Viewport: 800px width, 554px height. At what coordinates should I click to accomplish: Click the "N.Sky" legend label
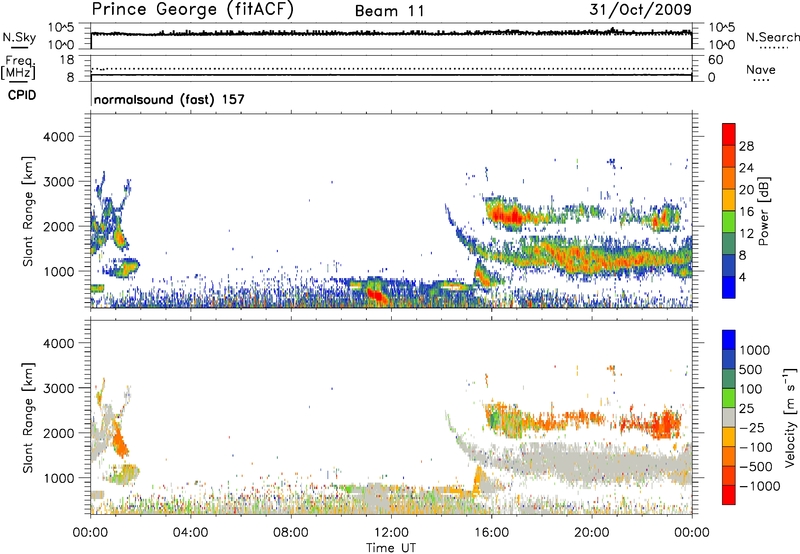point(19,37)
